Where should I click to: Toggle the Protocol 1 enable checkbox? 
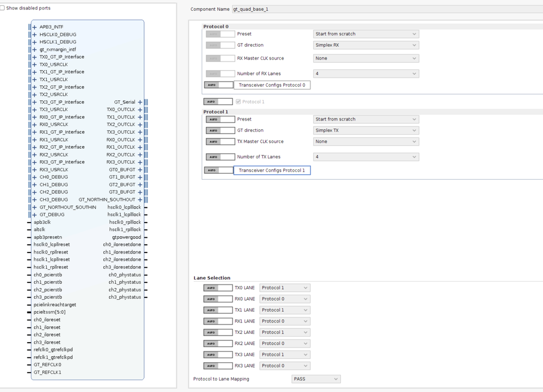point(238,102)
